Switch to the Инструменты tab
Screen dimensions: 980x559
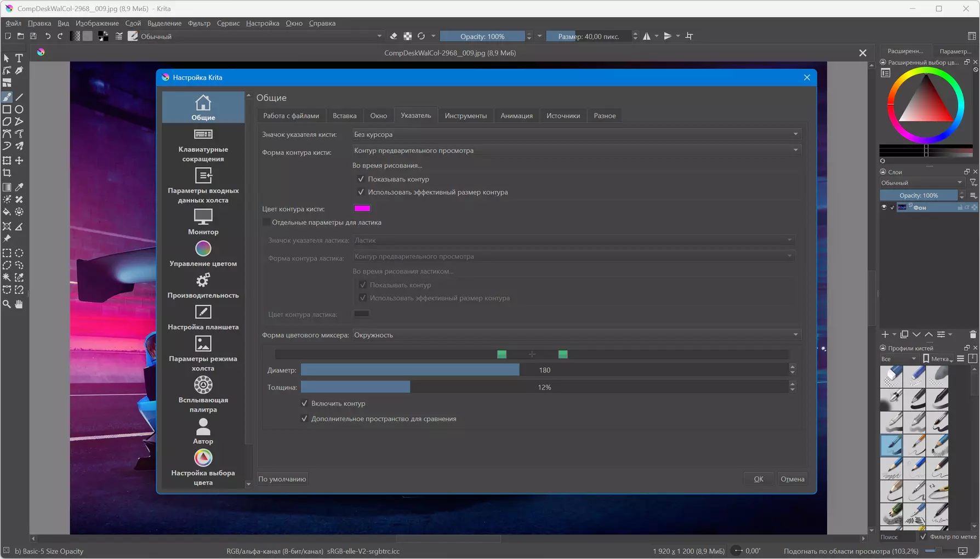pyautogui.click(x=465, y=116)
